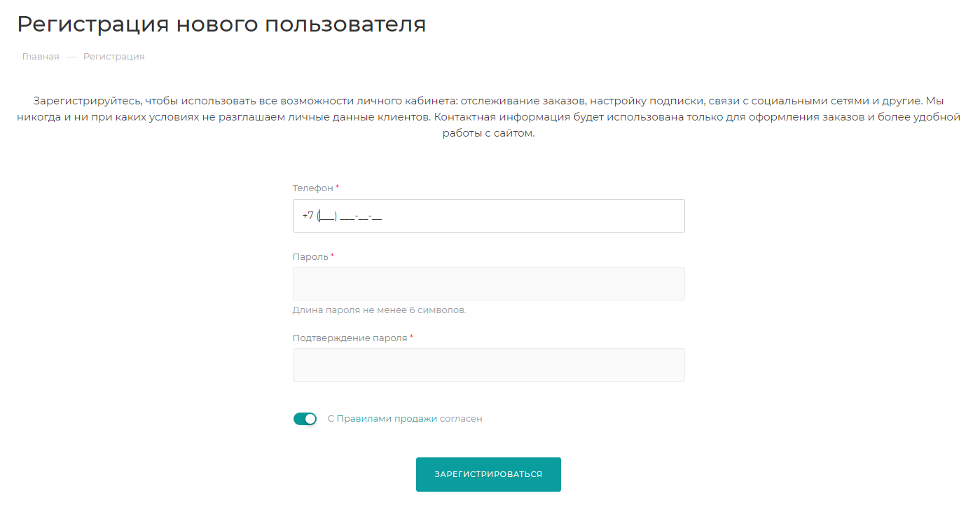Click the Пароль field label
Image resolution: width=980 pixels, height=512 pixels.
(x=310, y=257)
